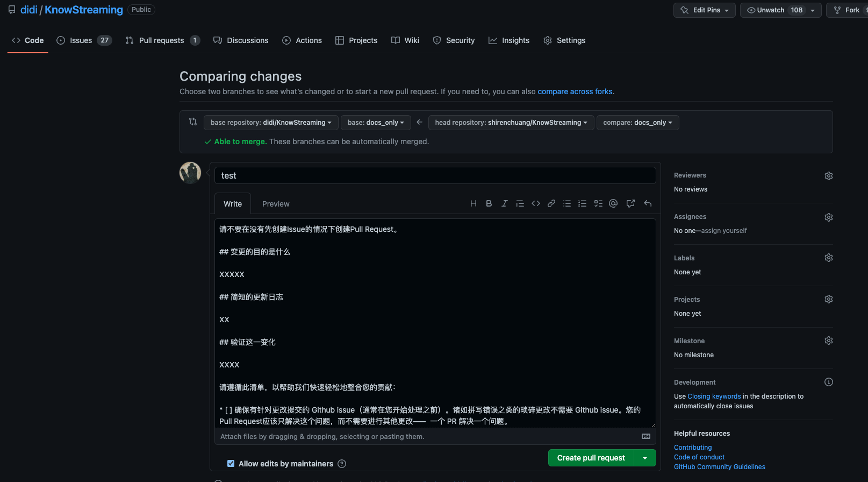Go to Issues tab
Image resolution: width=868 pixels, height=482 pixels.
(x=84, y=40)
